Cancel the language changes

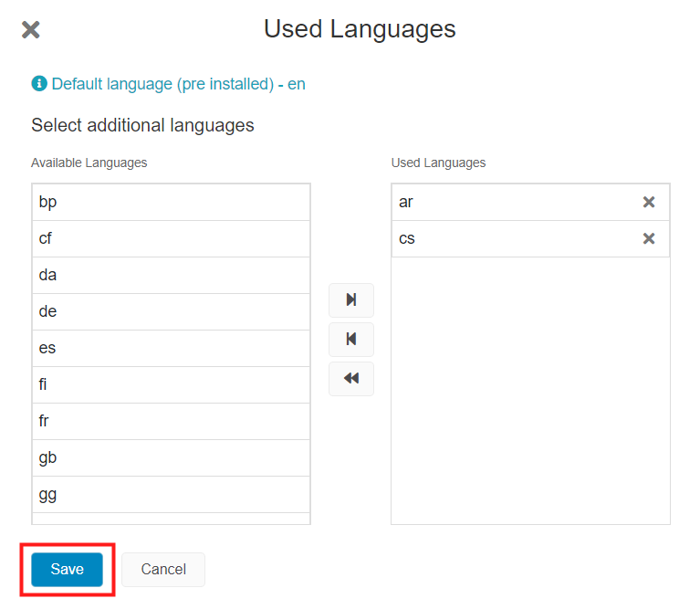click(x=163, y=569)
